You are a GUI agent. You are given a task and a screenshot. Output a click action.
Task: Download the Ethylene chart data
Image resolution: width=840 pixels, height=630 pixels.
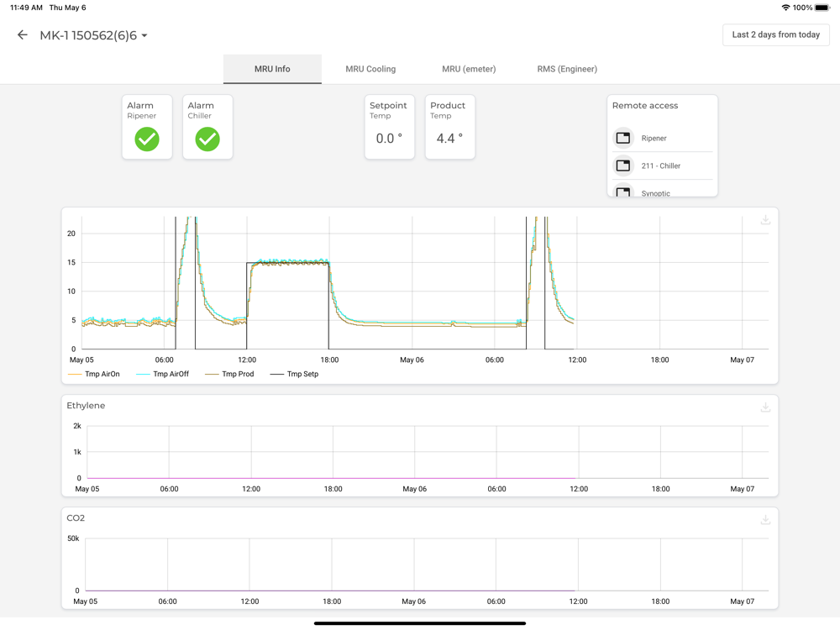click(x=765, y=407)
